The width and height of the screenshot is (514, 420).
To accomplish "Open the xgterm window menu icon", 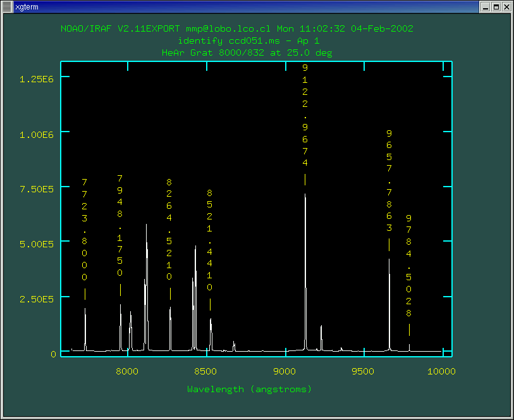I will (7, 6).
